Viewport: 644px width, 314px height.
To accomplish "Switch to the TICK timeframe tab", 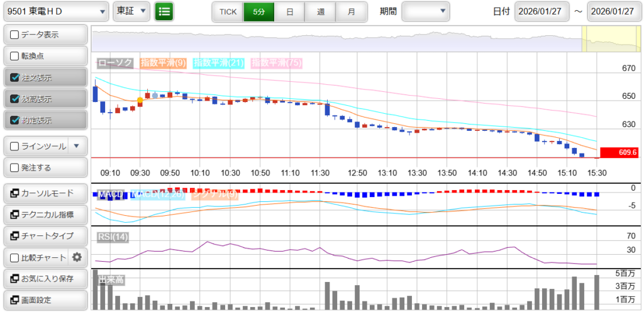I will tap(228, 11).
